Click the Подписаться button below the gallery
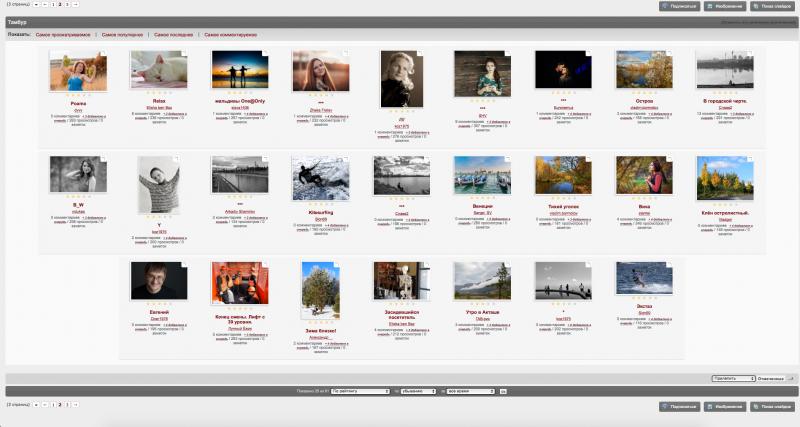The height and width of the screenshot is (427, 800). click(x=679, y=407)
